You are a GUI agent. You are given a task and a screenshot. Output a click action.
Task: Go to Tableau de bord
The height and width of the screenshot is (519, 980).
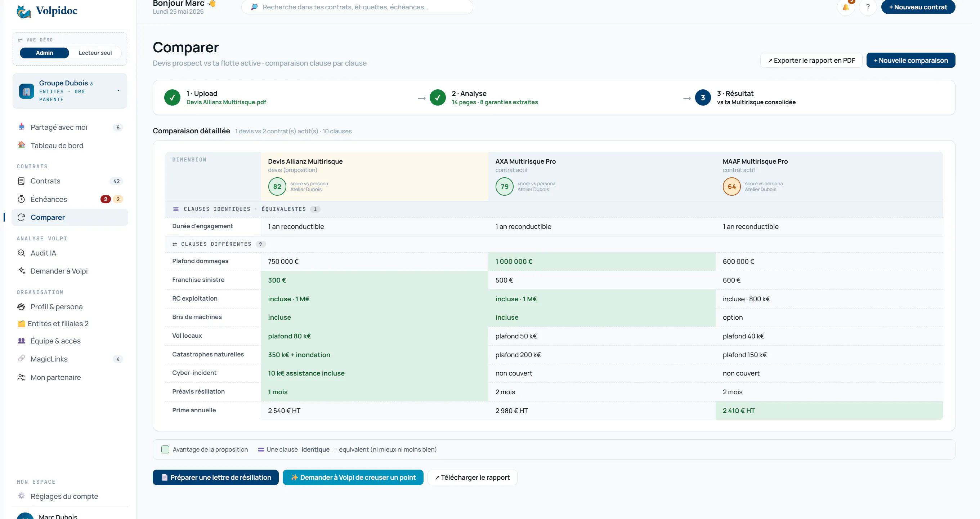point(70,146)
